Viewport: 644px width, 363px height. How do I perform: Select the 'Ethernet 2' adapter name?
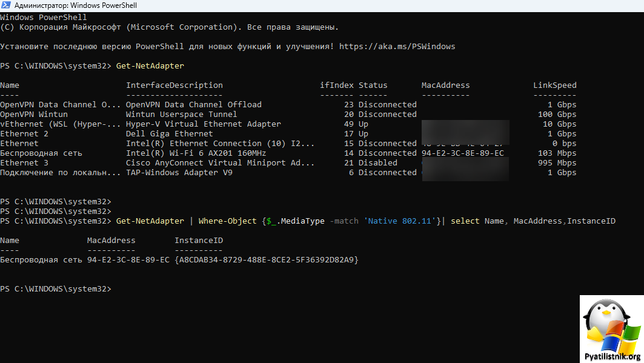click(x=24, y=134)
